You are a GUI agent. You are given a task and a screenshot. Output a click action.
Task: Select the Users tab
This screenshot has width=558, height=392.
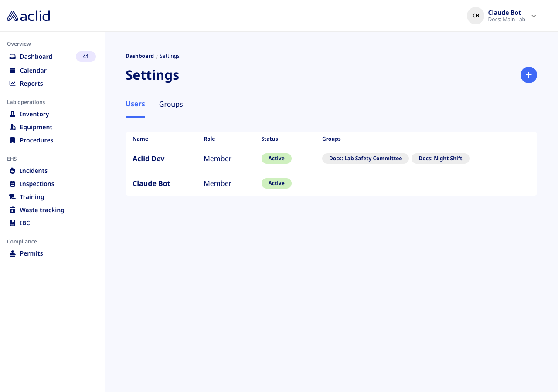pyautogui.click(x=135, y=104)
